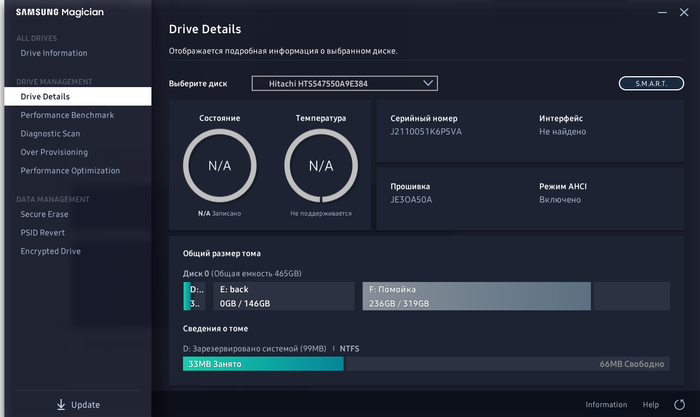This screenshot has width=700, height=417.
Task: Open the Help link
Action: tap(651, 405)
